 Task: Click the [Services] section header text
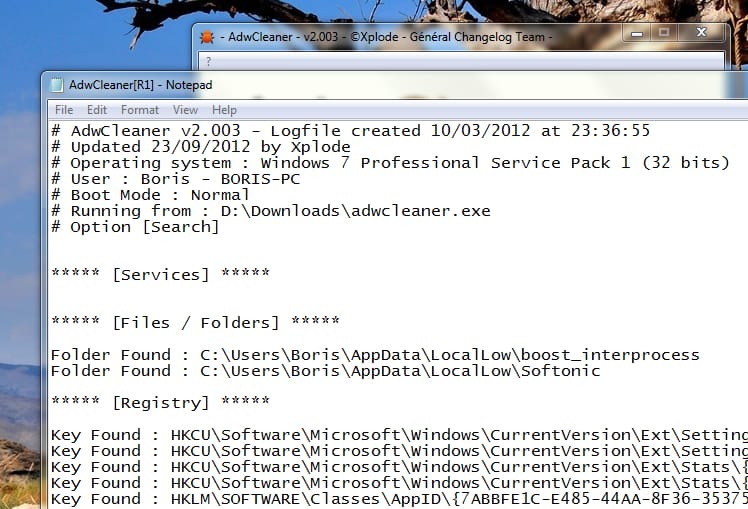[160, 275]
